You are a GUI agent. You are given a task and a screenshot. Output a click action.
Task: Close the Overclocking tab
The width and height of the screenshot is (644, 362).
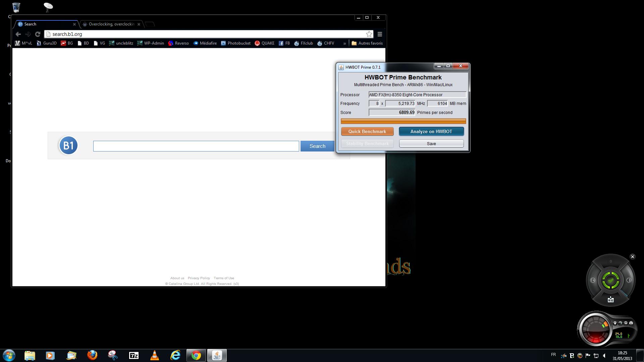pos(139,24)
